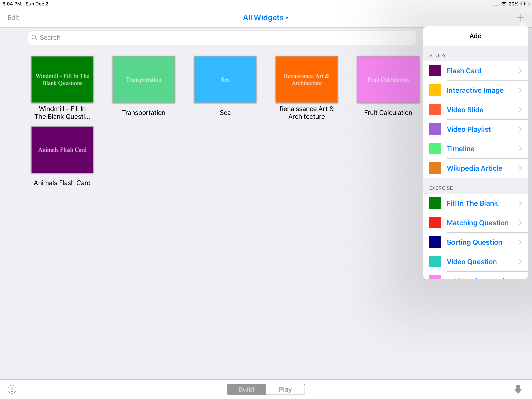This screenshot has width=532, height=399.
Task: Tap the green Timeline square icon
Action: 435,148
